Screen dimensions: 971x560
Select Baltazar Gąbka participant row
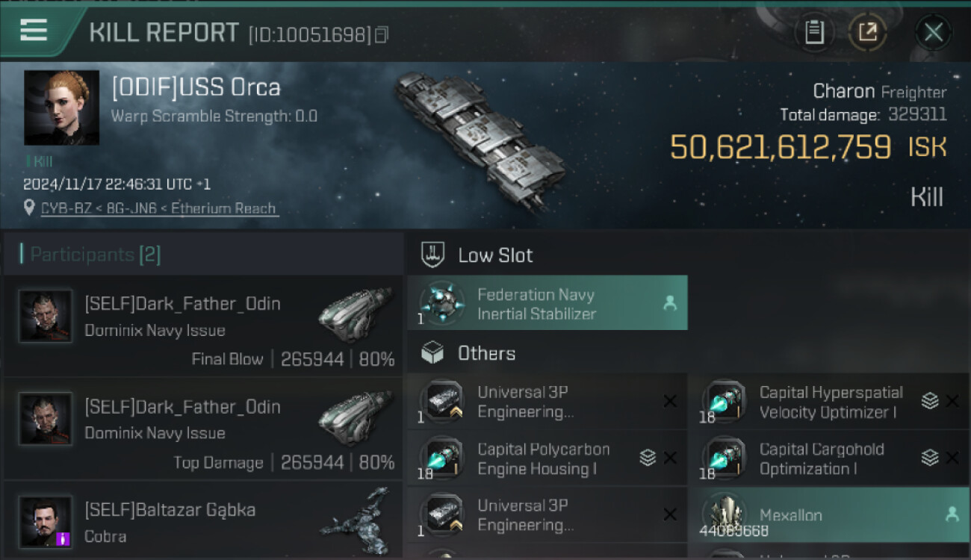click(203, 522)
